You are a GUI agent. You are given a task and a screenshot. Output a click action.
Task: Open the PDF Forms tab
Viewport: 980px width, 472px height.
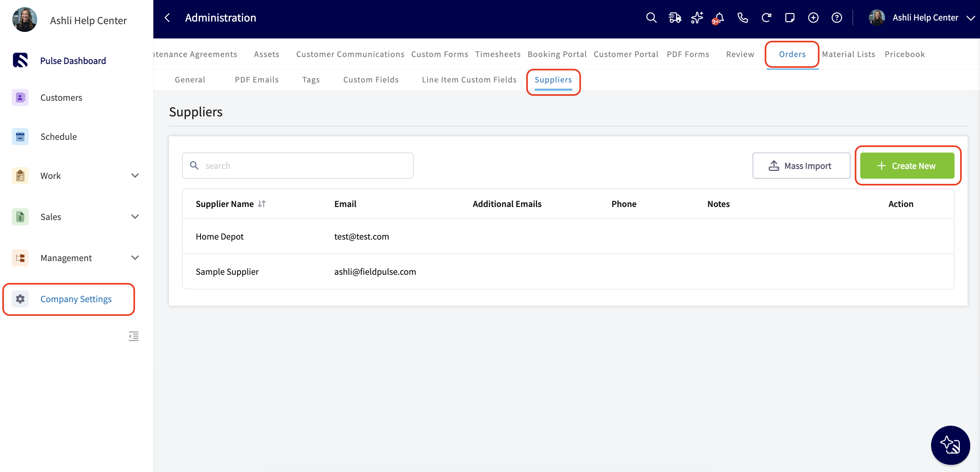[688, 54]
